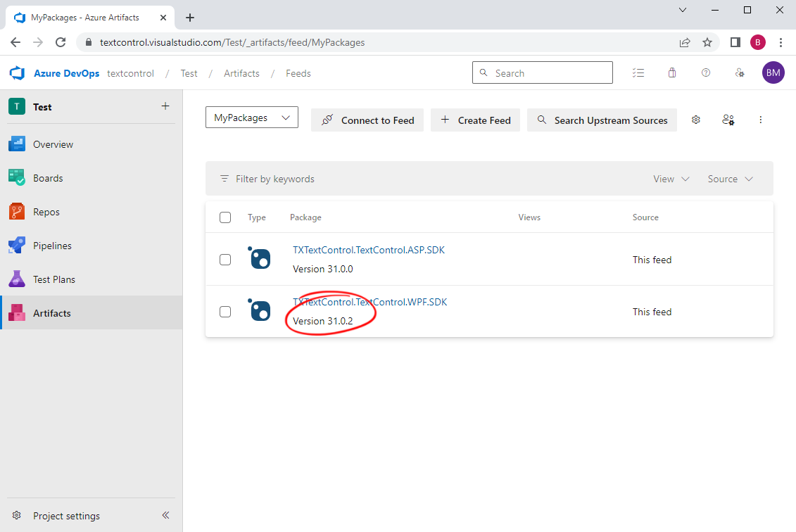The image size is (796, 532).
Task: Click the Project settings gear icon
Action: pyautogui.click(x=17, y=515)
